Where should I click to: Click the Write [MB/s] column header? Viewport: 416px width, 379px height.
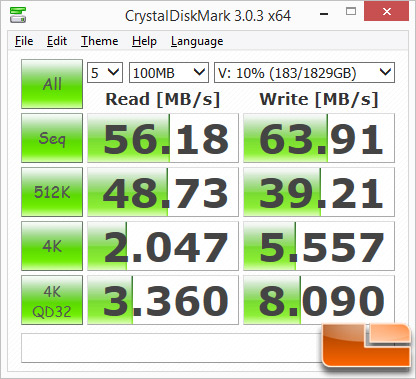click(x=319, y=99)
